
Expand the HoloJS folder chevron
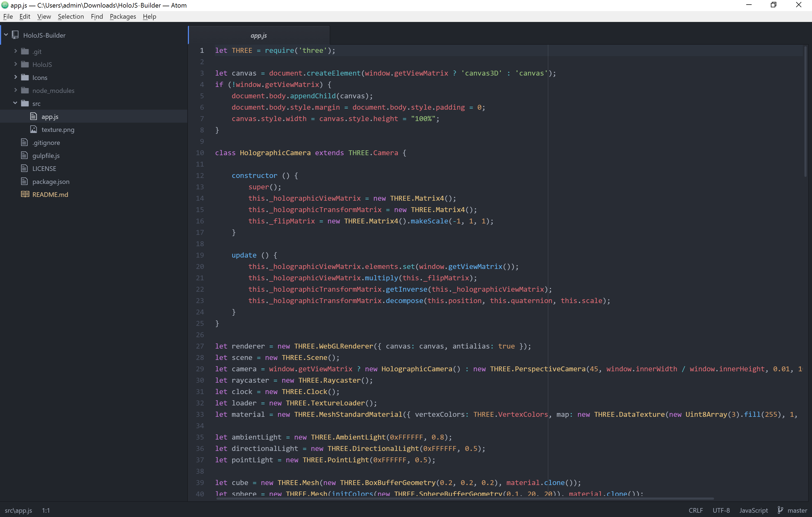click(x=15, y=64)
